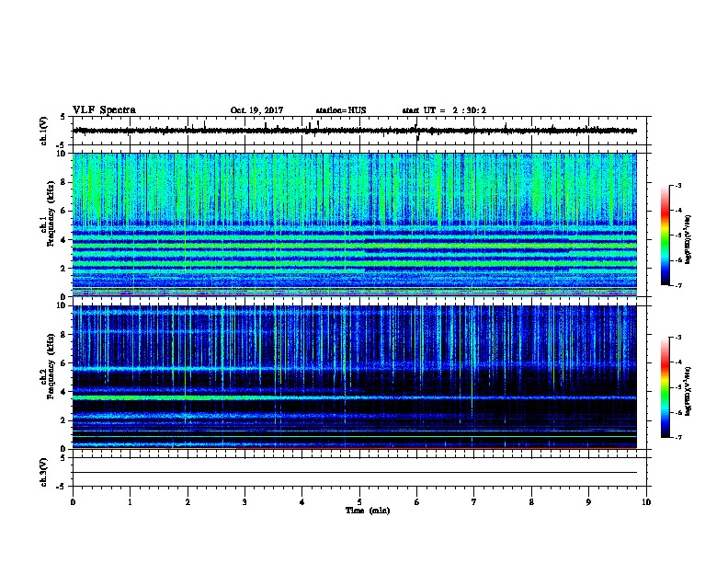This screenshot has height=563, width=728.
Task: Click the "ch.1(V)" axis label
Action: coord(43,131)
